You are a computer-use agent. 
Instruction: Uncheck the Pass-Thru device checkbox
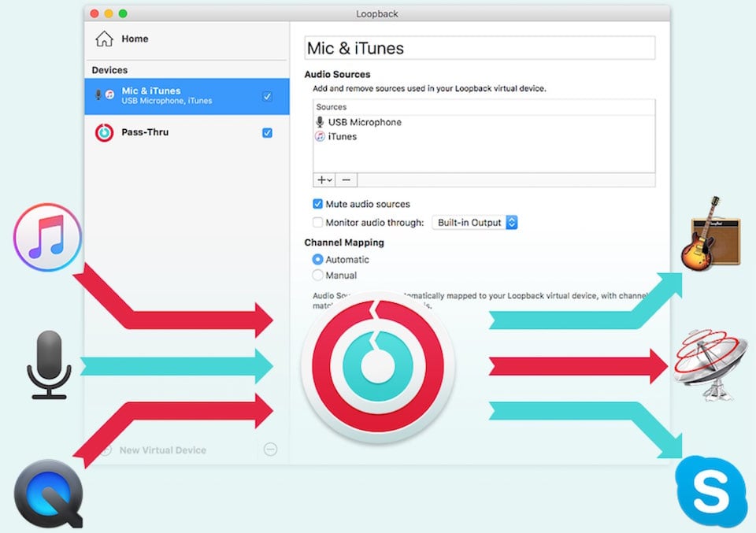tap(267, 132)
